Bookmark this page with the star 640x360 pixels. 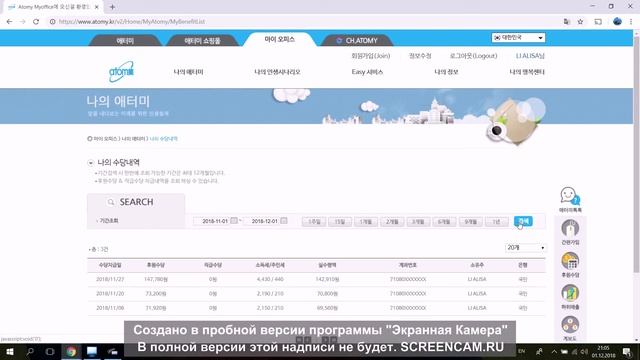tap(580, 22)
